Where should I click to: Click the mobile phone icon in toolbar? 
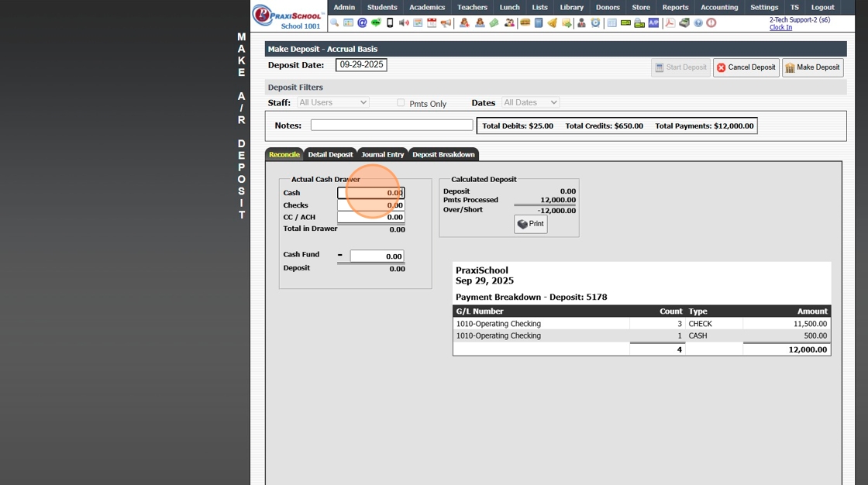(x=390, y=23)
